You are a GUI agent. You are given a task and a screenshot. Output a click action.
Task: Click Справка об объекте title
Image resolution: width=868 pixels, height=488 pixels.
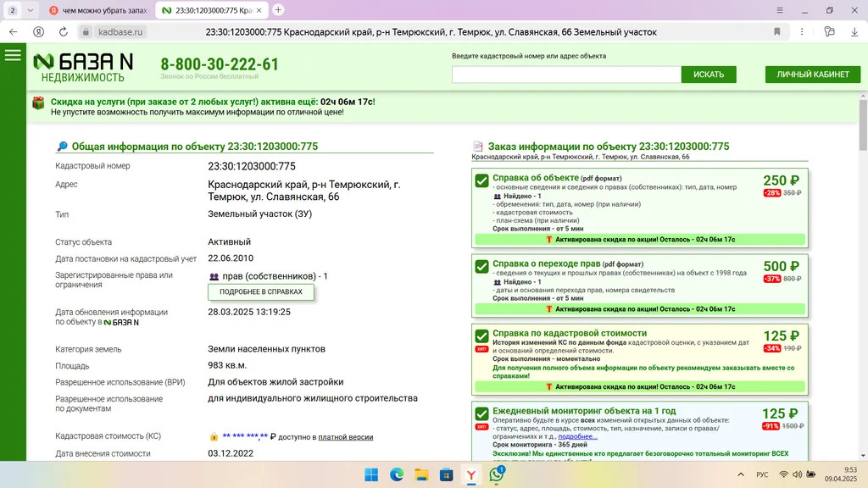point(536,178)
